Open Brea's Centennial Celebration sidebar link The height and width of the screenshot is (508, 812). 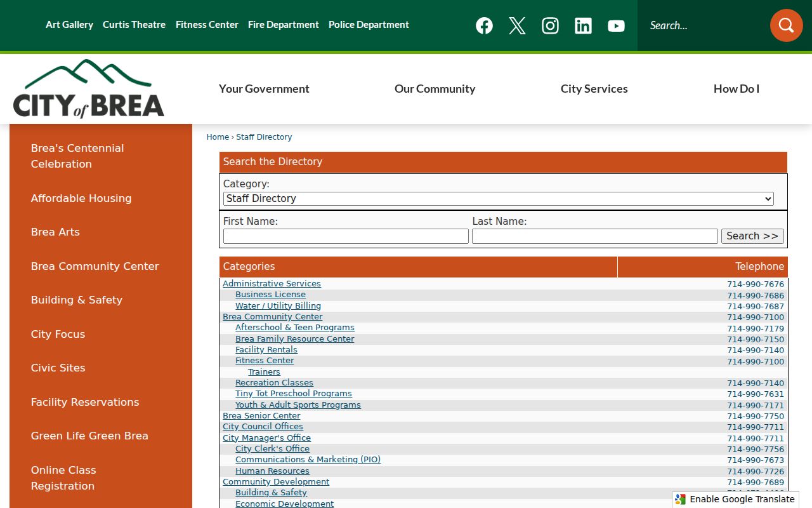point(77,156)
